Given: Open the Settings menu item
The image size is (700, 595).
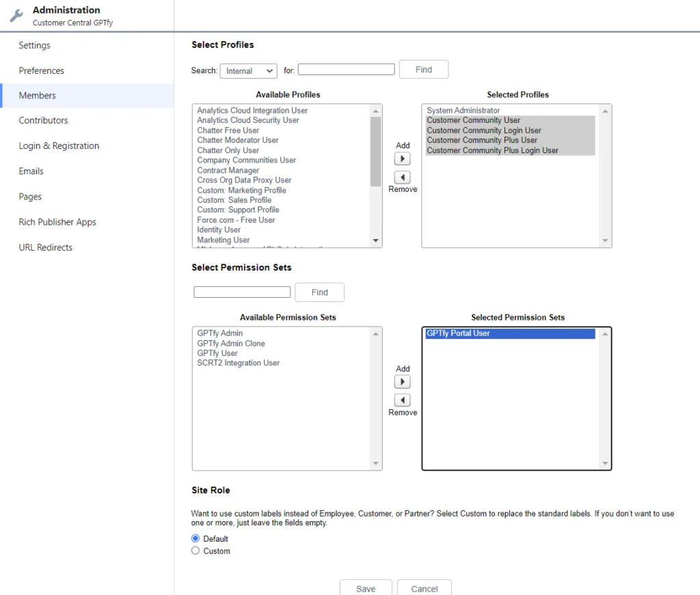Looking at the screenshot, I should tap(34, 45).
